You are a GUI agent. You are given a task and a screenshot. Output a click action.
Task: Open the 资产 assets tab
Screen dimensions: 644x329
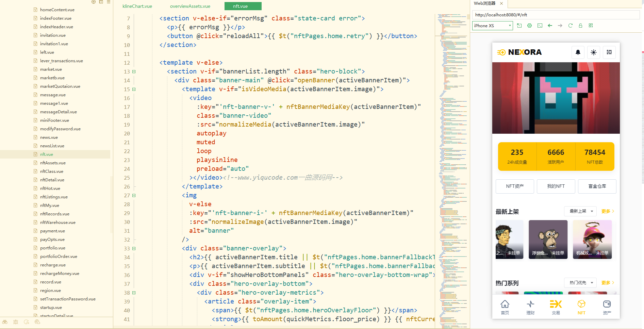(607, 307)
